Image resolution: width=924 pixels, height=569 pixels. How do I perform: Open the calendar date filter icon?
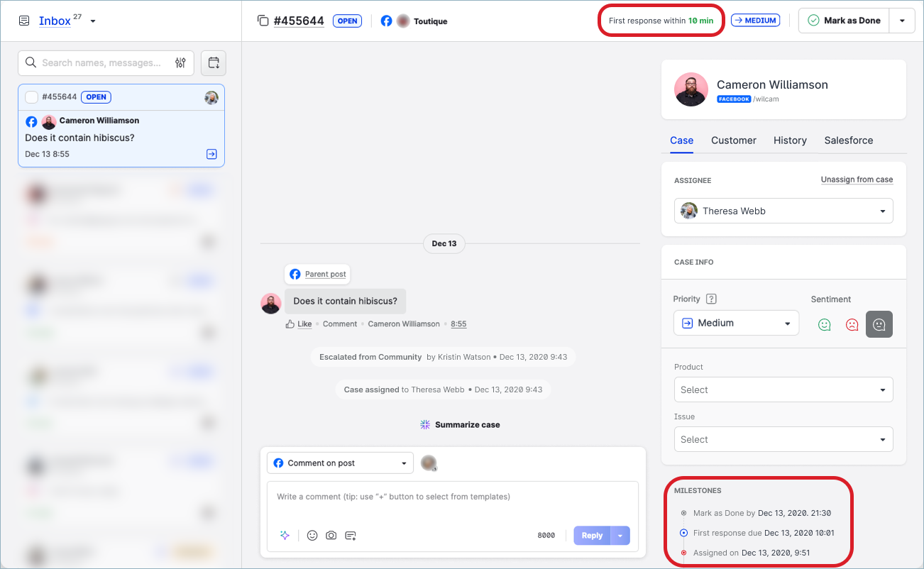pyautogui.click(x=214, y=62)
